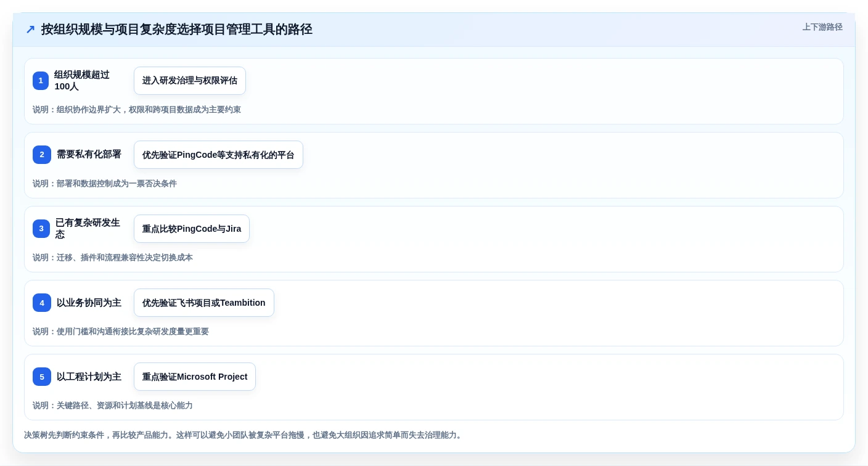Click the step 1 number badge
Screen dimensions: 868x466
(41, 81)
